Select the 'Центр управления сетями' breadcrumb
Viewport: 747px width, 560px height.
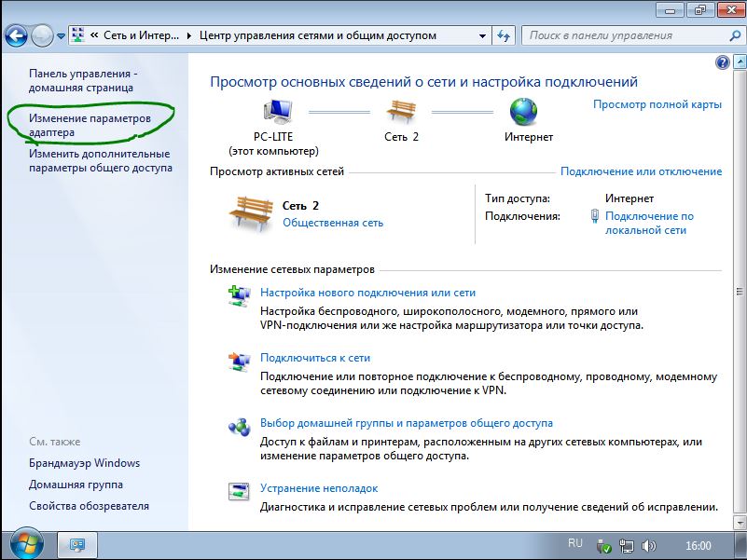point(318,35)
